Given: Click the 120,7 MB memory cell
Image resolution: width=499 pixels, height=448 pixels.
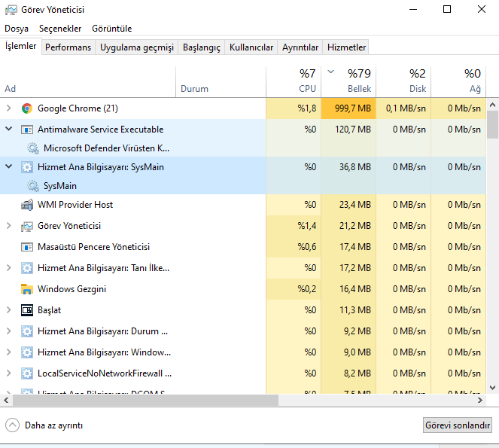Looking at the screenshot, I should (348, 130).
